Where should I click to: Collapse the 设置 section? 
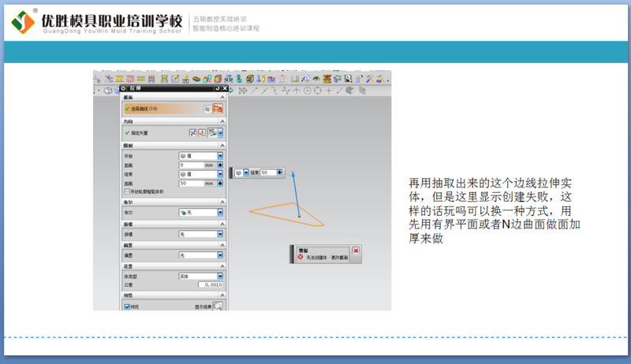point(222,266)
